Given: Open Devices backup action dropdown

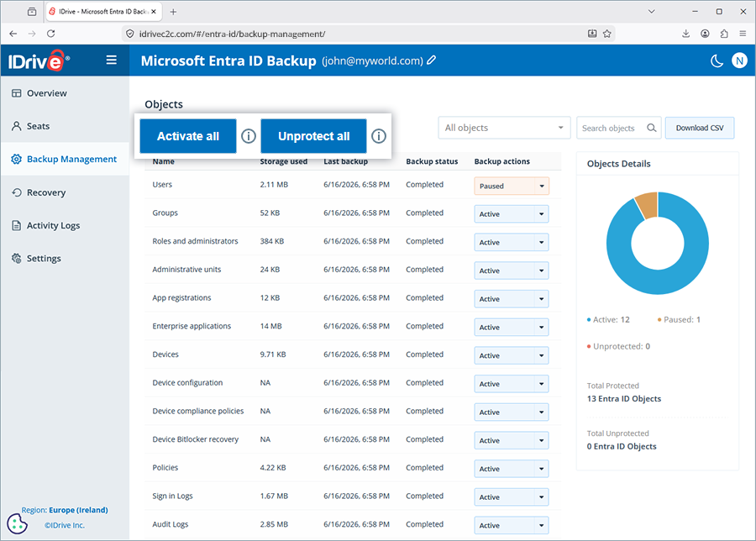Looking at the screenshot, I should (512, 355).
